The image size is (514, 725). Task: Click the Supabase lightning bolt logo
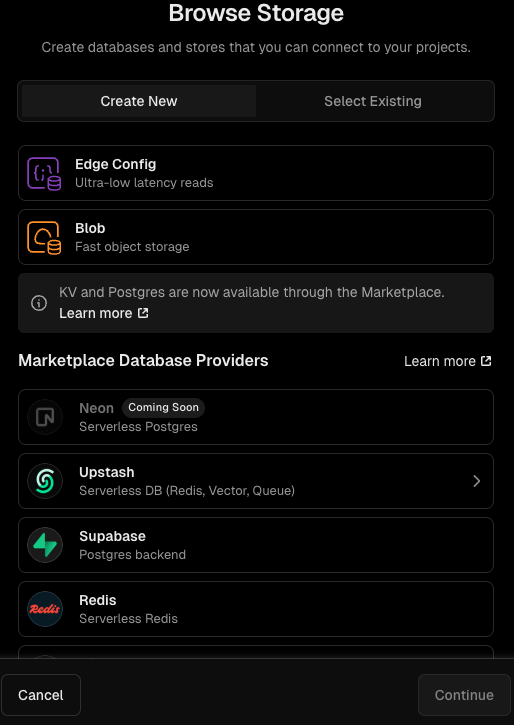pos(45,545)
